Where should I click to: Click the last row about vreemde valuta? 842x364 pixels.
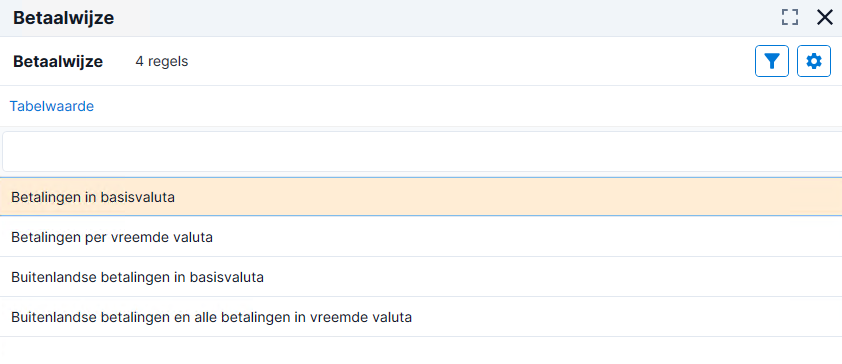[x=421, y=317]
